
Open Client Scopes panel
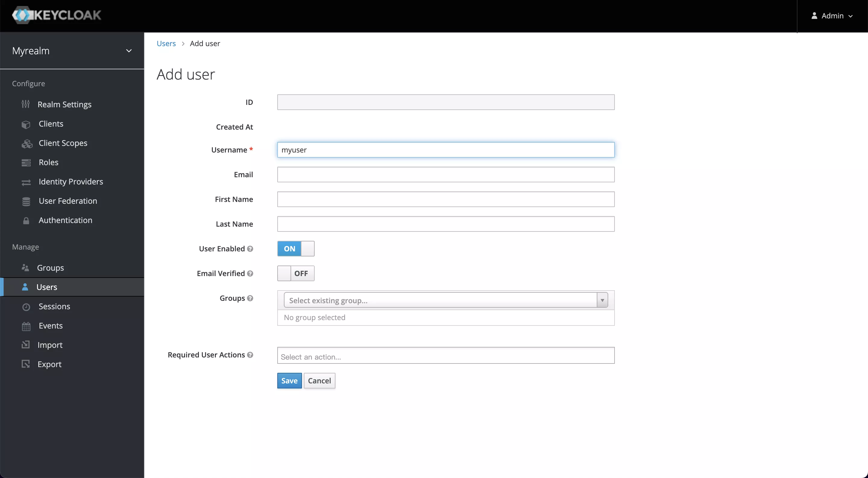pyautogui.click(x=63, y=143)
